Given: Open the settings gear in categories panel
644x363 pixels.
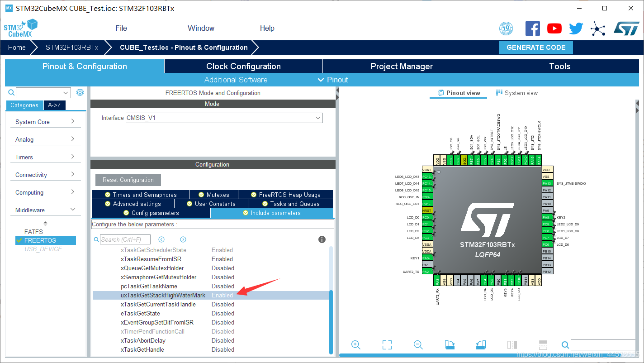Looking at the screenshot, I should pos(80,92).
